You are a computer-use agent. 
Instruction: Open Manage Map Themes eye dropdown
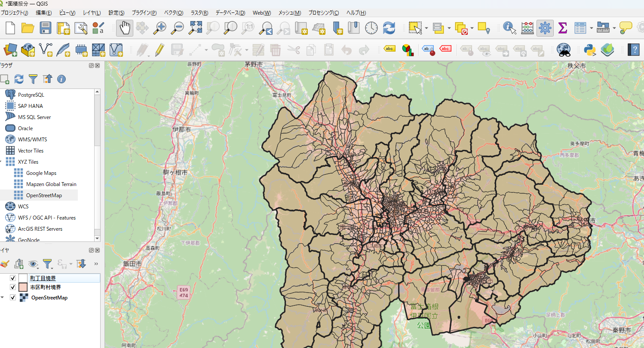point(34,263)
